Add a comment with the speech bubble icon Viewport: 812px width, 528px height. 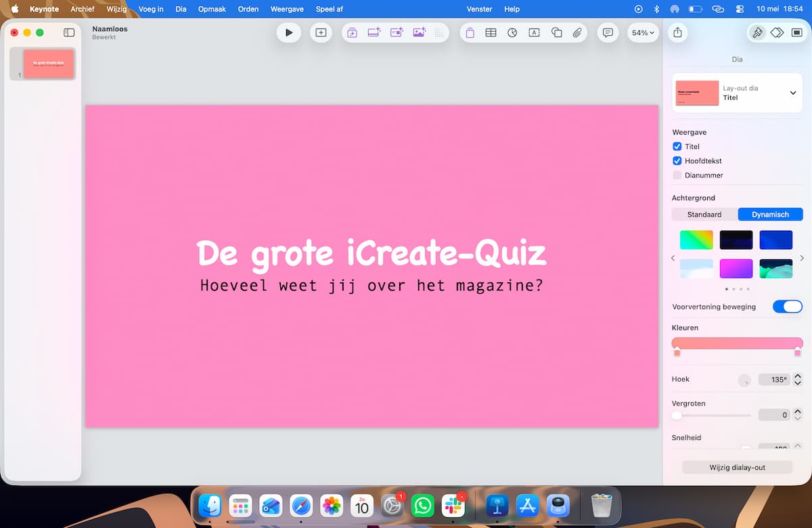[x=608, y=32]
